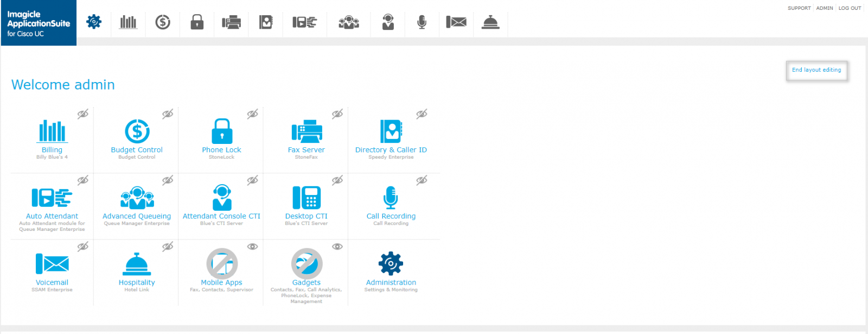The image size is (868, 334).
Task: Open the Desktop CTI text link
Action: pyautogui.click(x=307, y=216)
